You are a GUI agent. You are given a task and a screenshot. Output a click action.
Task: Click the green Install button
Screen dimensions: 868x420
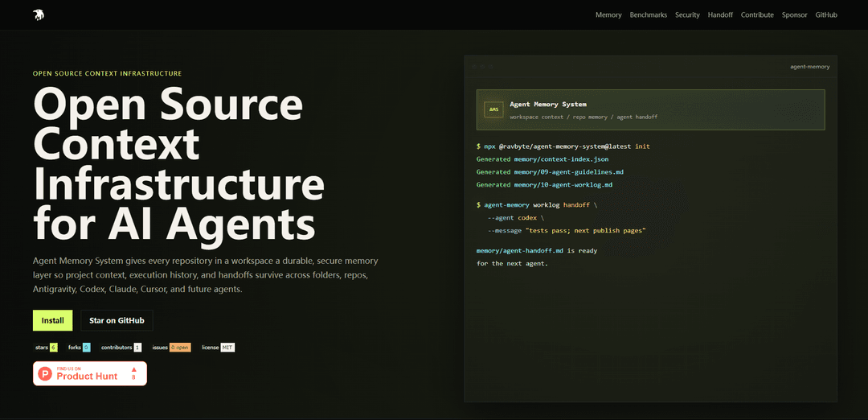(52, 320)
